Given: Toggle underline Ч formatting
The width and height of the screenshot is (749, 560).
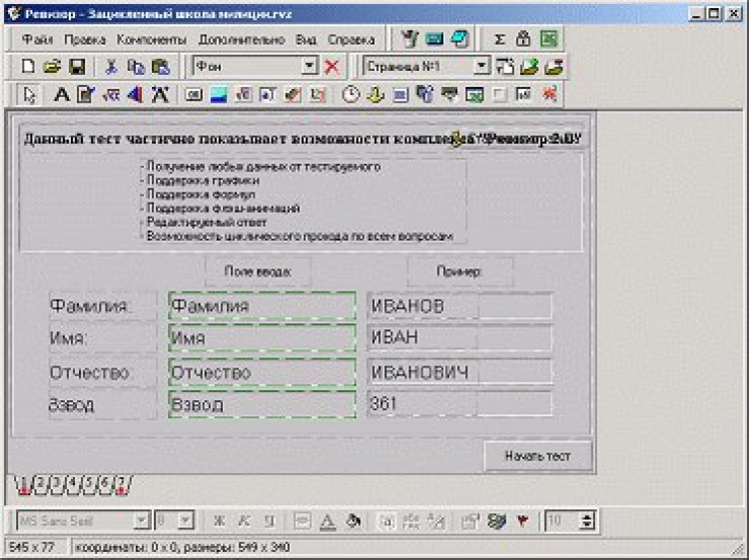Looking at the screenshot, I should (x=270, y=521).
